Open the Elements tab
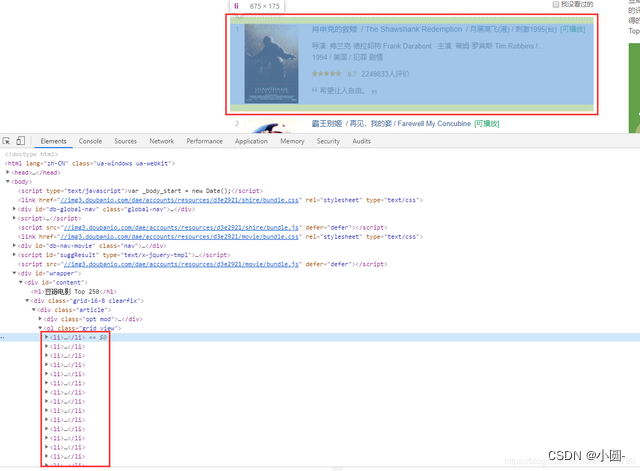Viewport: 640px width, 471px height. [x=53, y=141]
